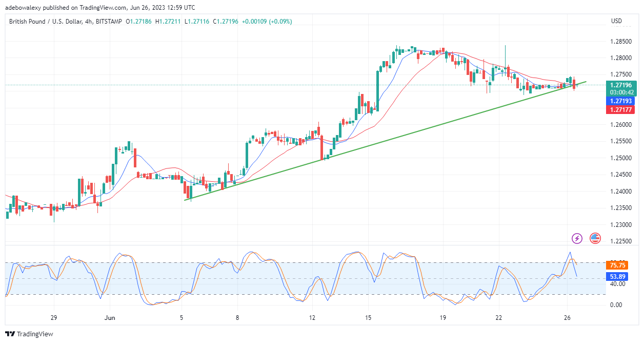Image resolution: width=644 pixels, height=343 pixels.
Task: Click the countdown timer 03:00:42 label
Action: click(621, 92)
